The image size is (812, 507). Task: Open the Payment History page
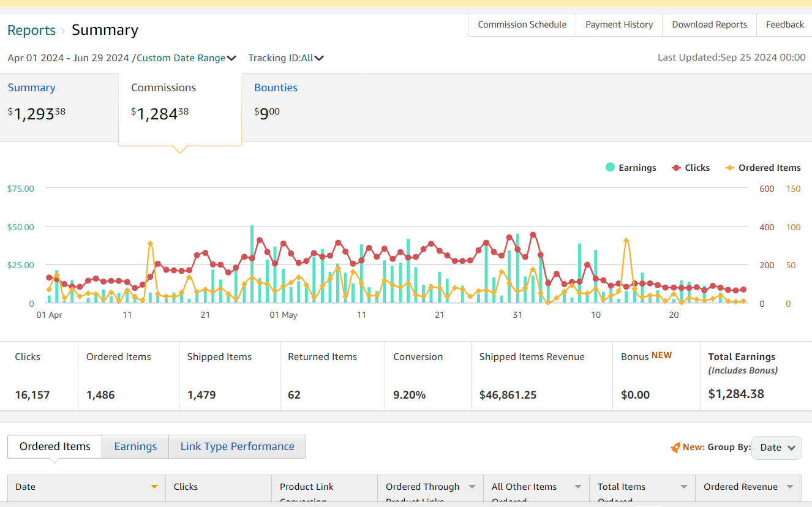tap(619, 24)
